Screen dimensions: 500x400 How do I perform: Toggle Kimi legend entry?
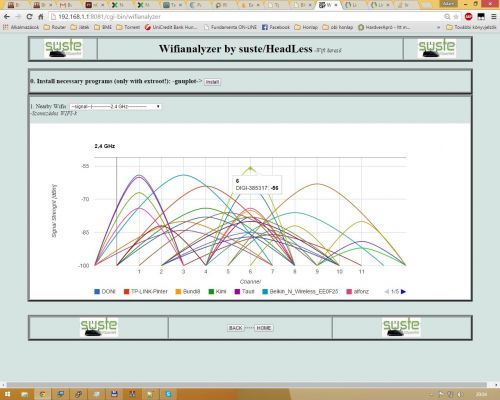[217, 292]
